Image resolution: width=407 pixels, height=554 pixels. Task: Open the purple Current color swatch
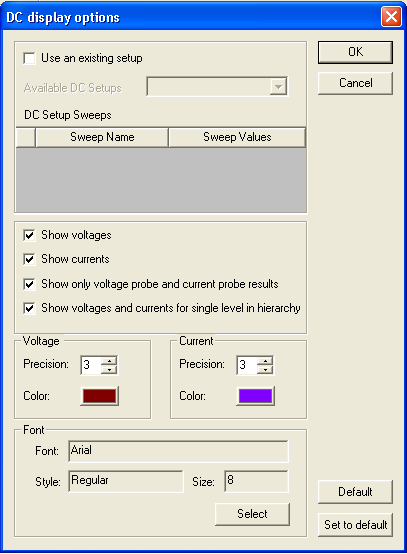[255, 396]
